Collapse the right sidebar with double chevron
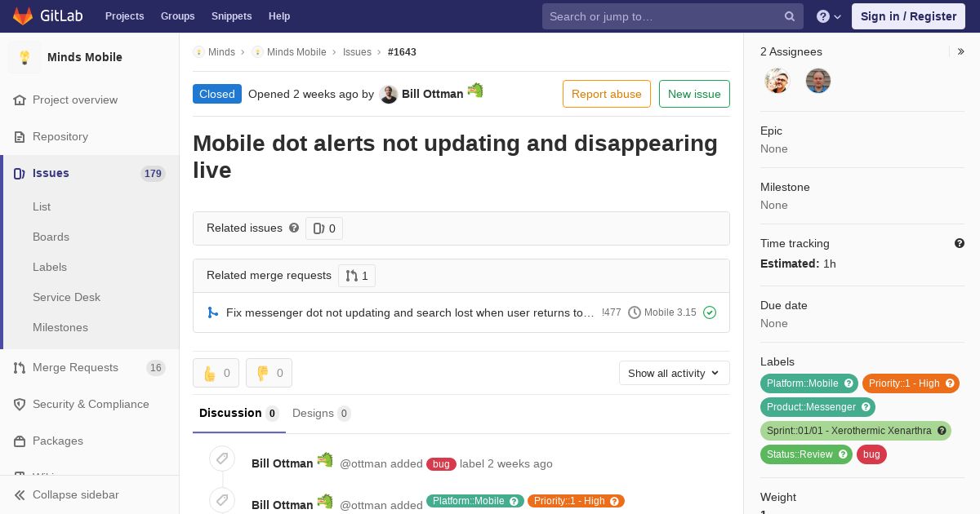Image resolution: width=980 pixels, height=514 pixels. [961, 51]
